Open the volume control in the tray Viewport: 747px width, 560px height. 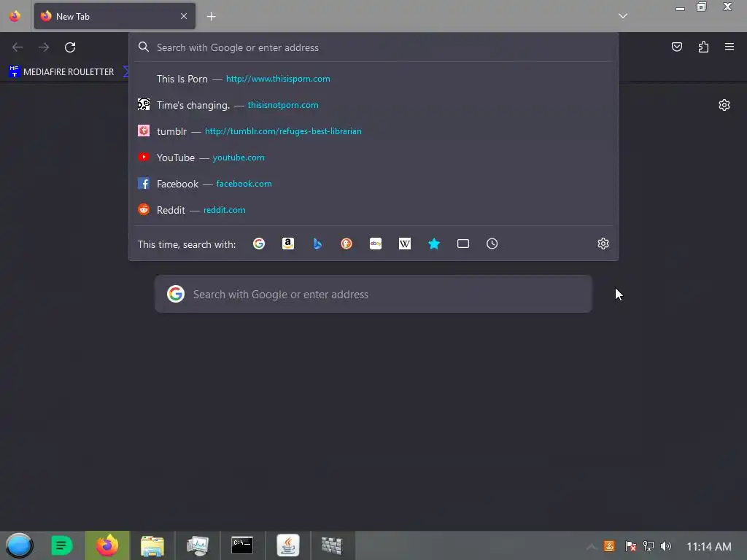[x=666, y=546]
